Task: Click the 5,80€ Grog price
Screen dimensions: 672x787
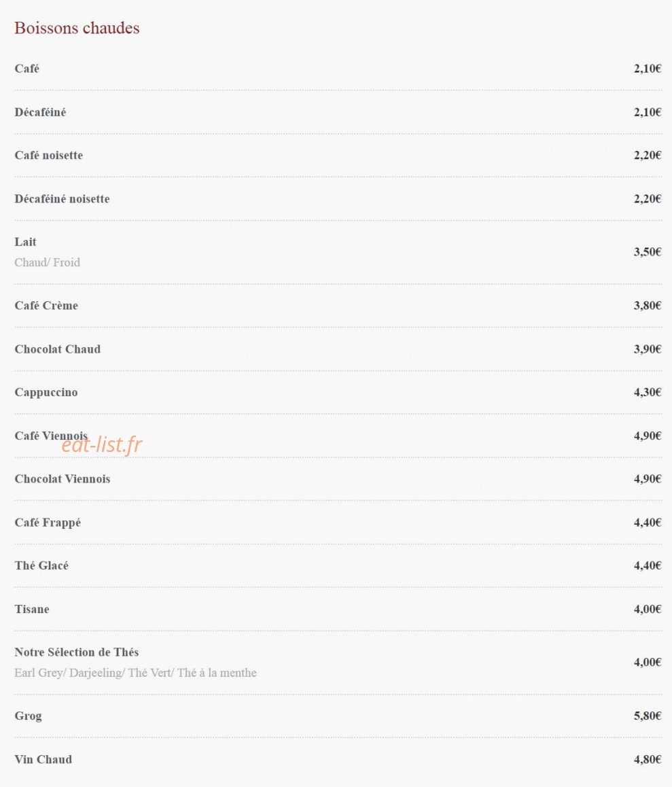Action: [x=648, y=716]
